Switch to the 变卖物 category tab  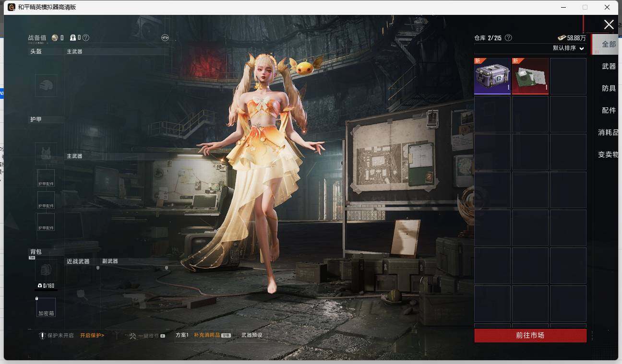point(608,154)
